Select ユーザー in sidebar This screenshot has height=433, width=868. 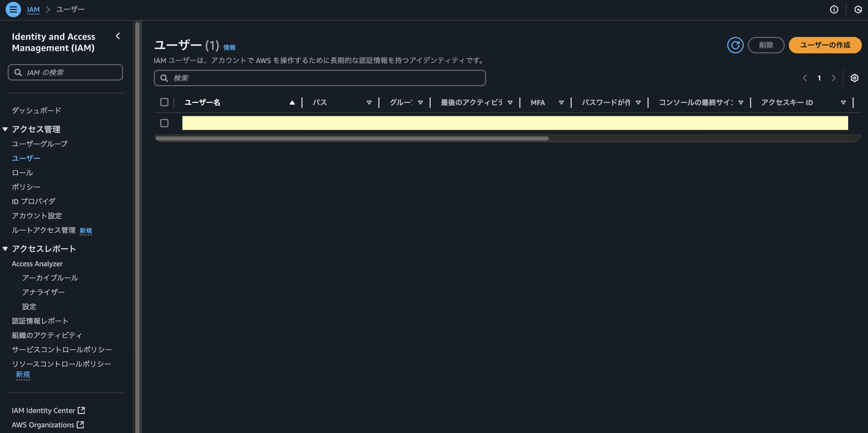26,158
